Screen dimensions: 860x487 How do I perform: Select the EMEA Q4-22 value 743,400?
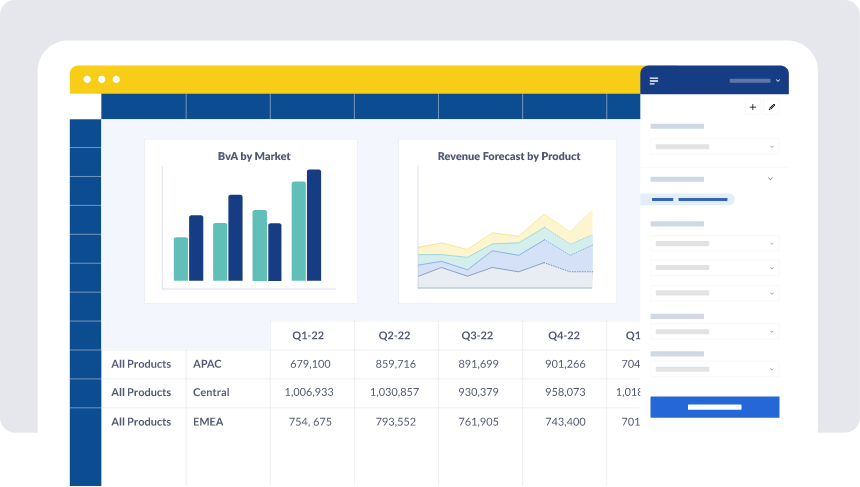565,422
